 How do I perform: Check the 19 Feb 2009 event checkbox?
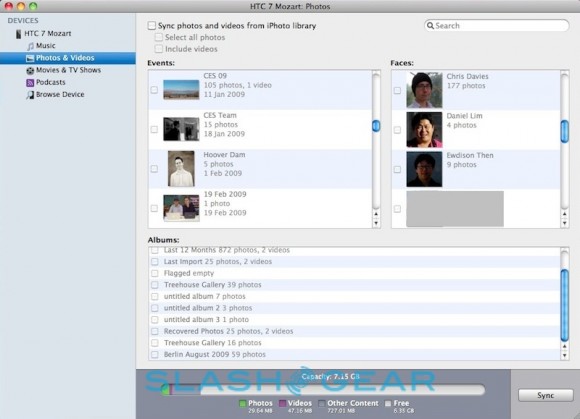coord(154,209)
